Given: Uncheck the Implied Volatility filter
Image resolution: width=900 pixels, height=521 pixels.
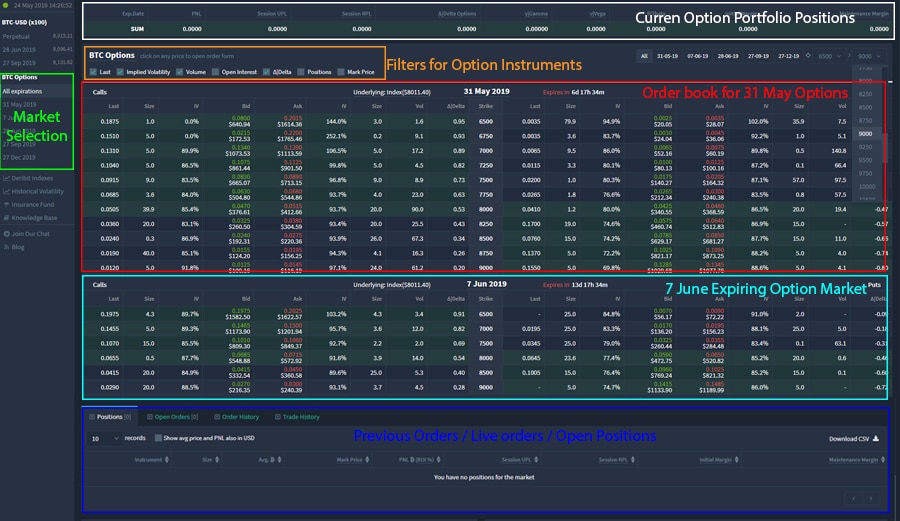Looking at the screenshot, I should pos(120,72).
